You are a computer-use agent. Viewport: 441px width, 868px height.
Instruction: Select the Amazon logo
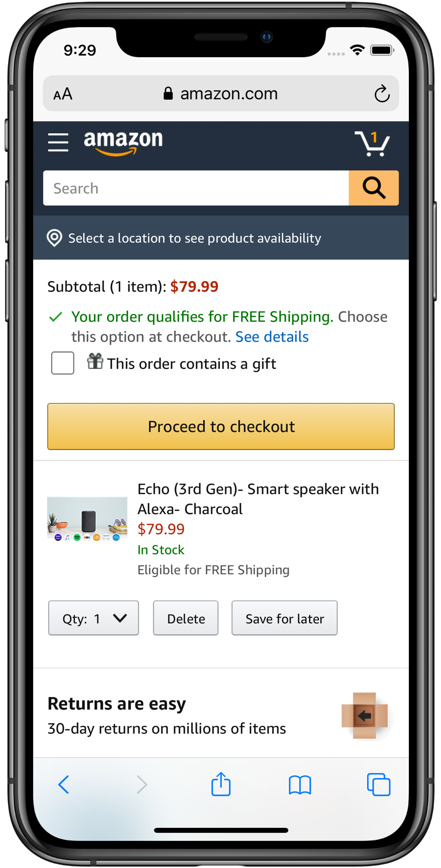(x=122, y=142)
